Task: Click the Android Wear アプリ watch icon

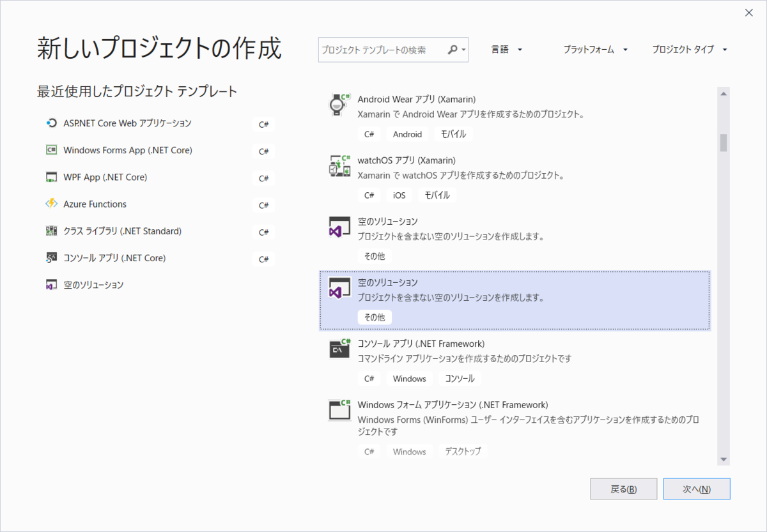Action: [339, 104]
